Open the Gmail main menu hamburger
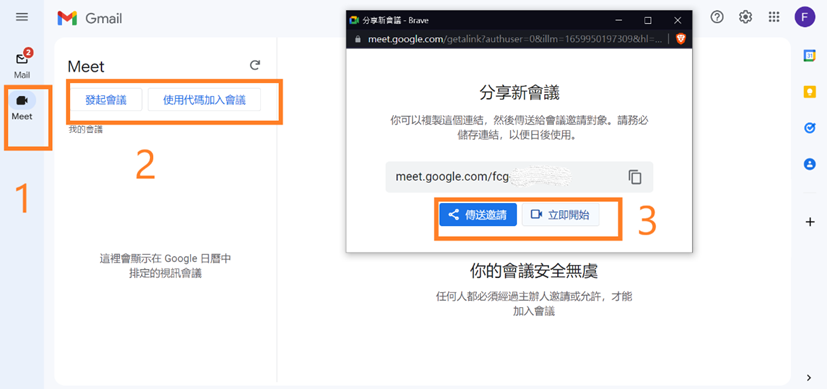 (22, 17)
